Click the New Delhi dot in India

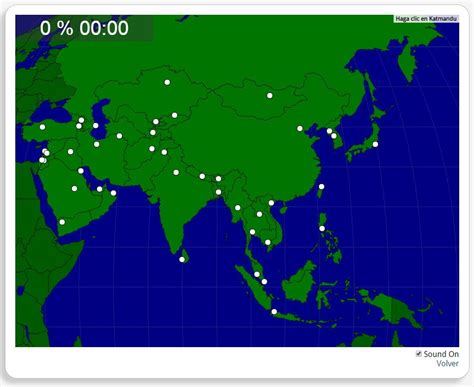176,172
